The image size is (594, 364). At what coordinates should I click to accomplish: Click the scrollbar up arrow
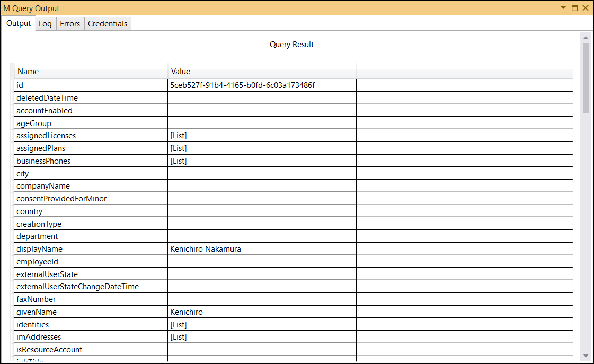[x=586, y=38]
